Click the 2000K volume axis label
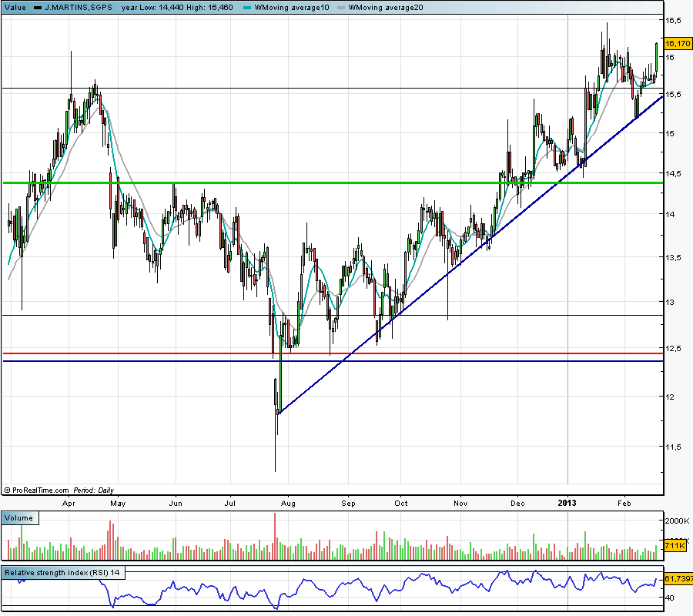 coord(677,521)
